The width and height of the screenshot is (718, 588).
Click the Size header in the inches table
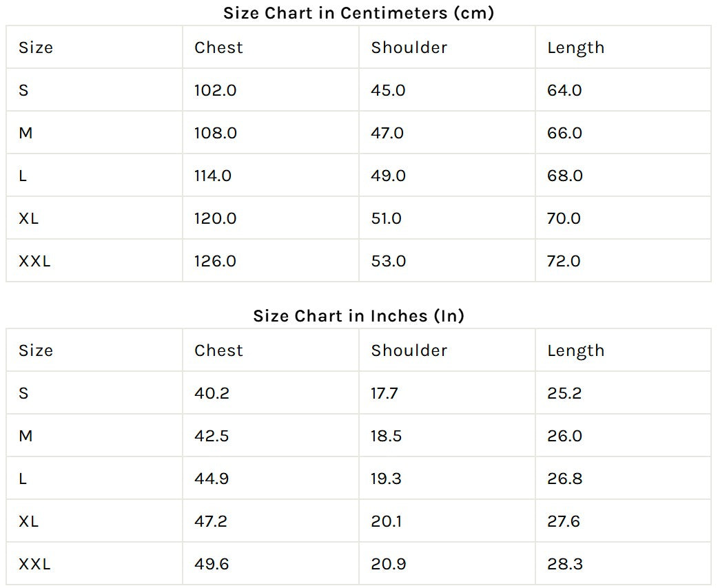(x=36, y=350)
